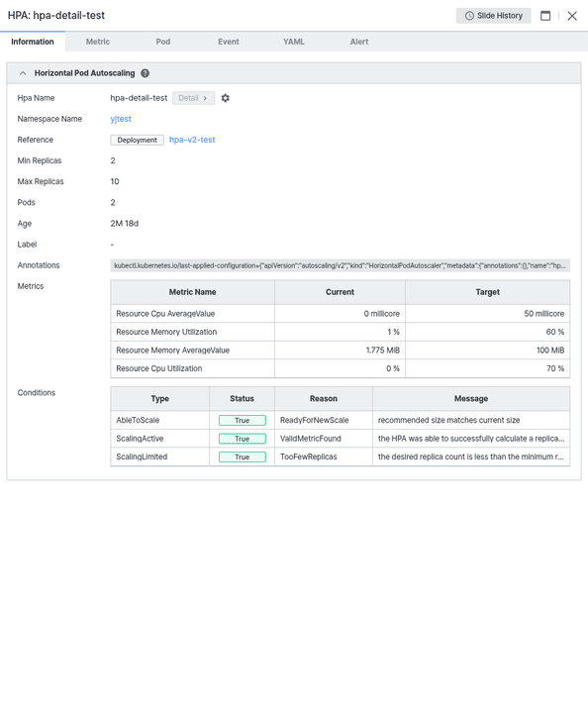Screen dimensions: 588x706
Task: Select the Information tab
Action: click(33, 42)
